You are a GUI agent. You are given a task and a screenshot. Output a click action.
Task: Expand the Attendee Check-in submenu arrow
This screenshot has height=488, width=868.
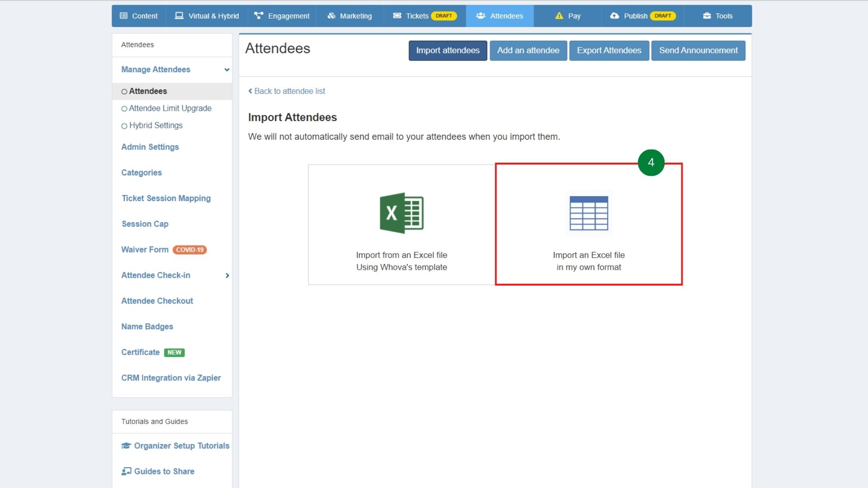pos(227,276)
